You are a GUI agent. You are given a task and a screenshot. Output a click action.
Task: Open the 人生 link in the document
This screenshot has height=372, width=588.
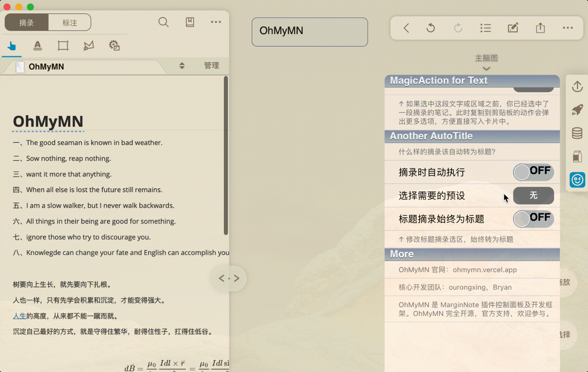(x=19, y=316)
